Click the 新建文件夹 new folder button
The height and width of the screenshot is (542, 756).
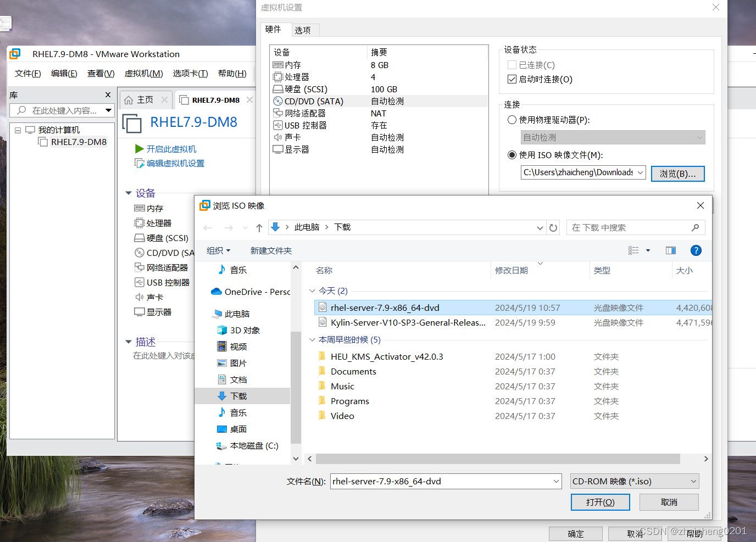click(x=271, y=250)
